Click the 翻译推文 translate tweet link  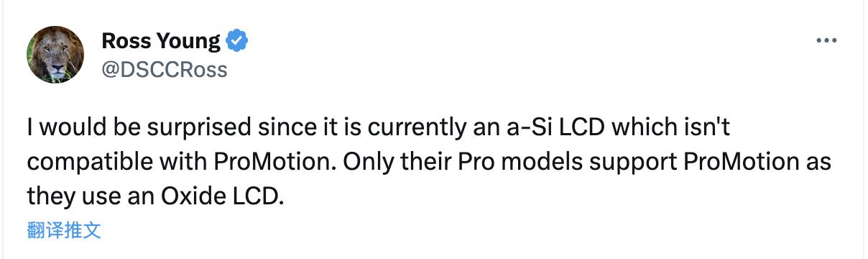(x=63, y=231)
